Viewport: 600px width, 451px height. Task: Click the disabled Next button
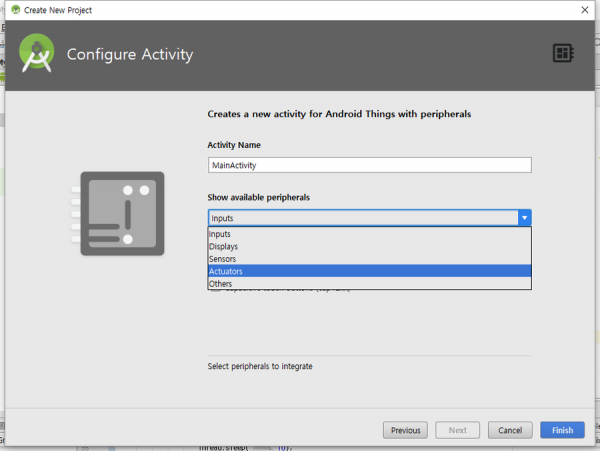(457, 430)
